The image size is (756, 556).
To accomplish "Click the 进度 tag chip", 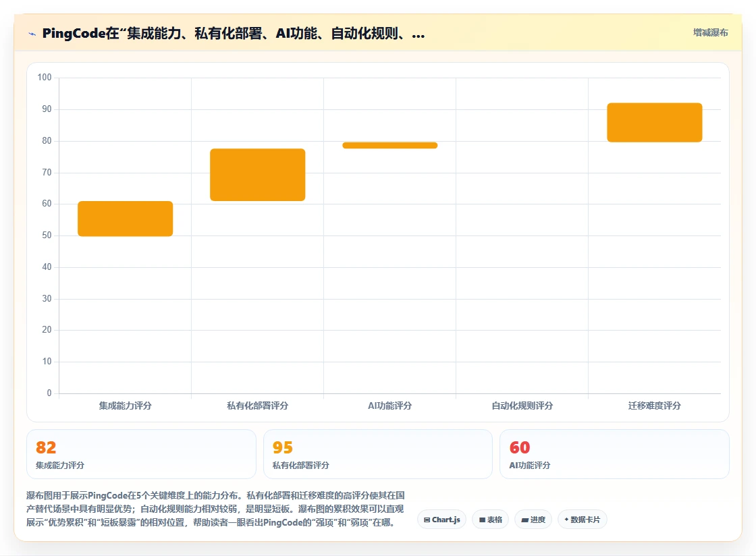I will pos(533,520).
